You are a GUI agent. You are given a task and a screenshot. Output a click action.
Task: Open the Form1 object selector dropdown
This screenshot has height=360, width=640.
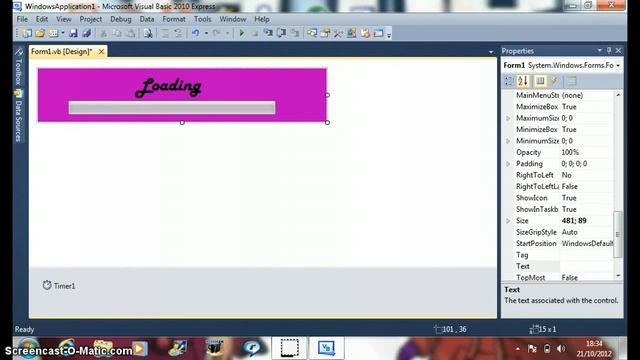618,65
